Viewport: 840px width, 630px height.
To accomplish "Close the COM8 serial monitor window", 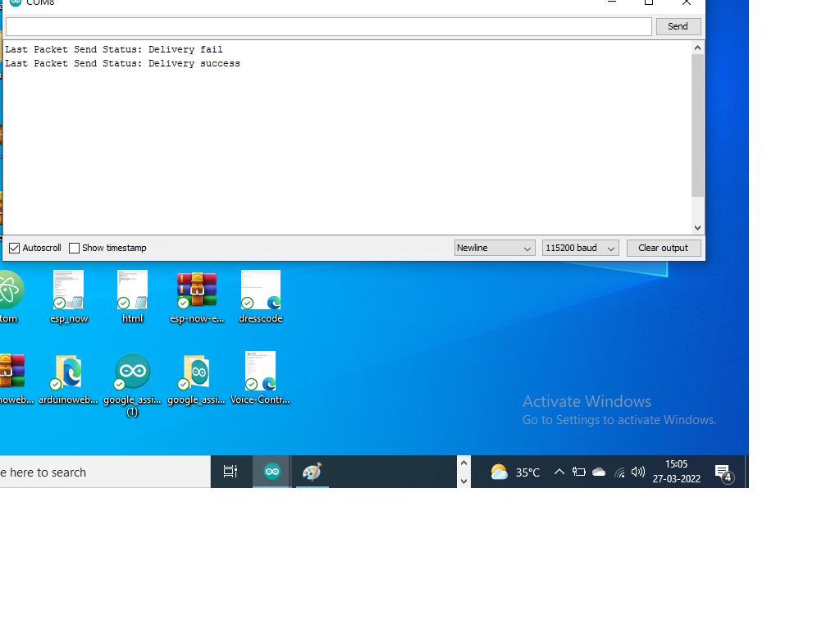I will 687,2.
